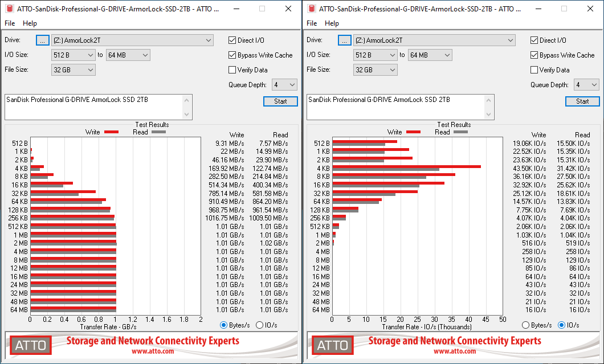
Task: Click the ATTO disk icon in right title bar
Action: point(312,9)
